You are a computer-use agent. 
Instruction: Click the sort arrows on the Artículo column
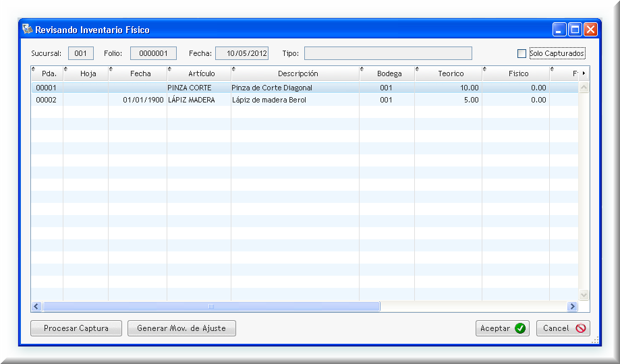tap(170, 69)
